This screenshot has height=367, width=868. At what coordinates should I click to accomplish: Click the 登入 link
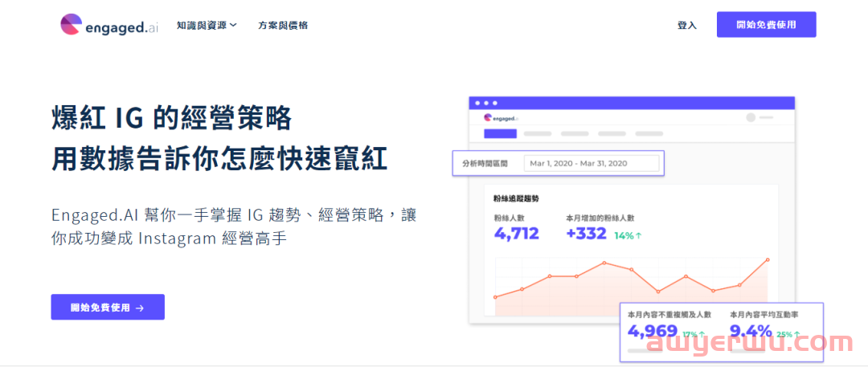point(687,25)
